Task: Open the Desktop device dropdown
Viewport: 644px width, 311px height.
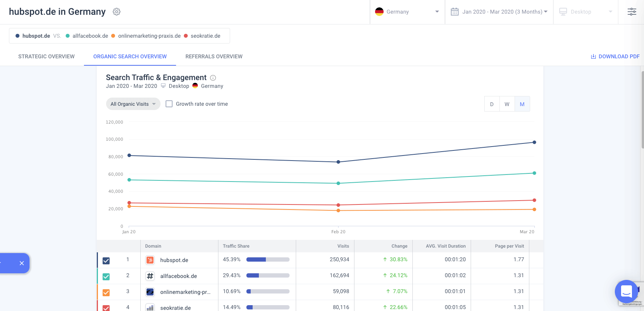Action: (x=586, y=12)
